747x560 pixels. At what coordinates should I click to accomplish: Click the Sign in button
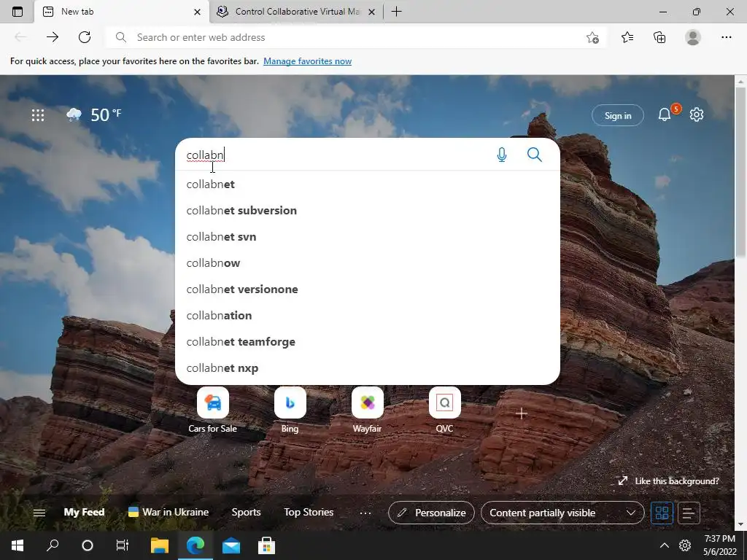(x=618, y=115)
